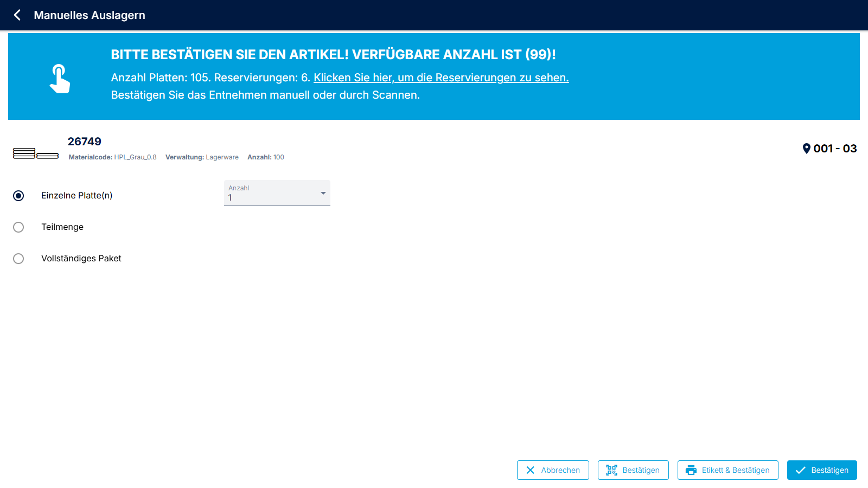Image resolution: width=868 pixels, height=488 pixels.
Task: Go back using the header arrow
Action: pos(17,15)
